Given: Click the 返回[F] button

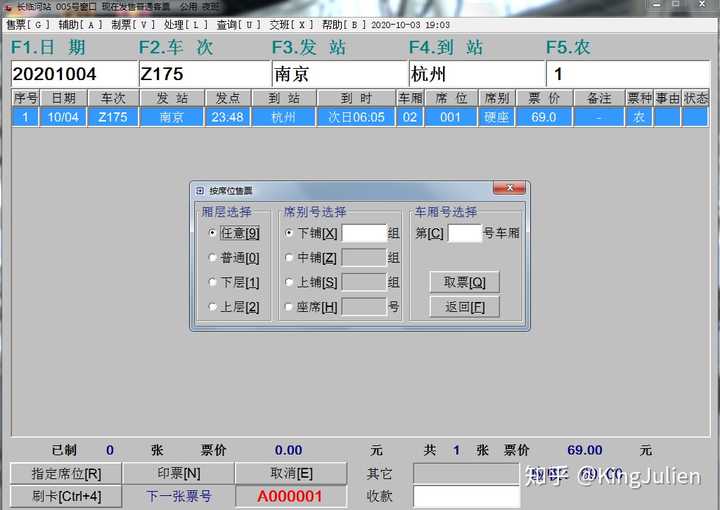Looking at the screenshot, I should pos(464,307).
